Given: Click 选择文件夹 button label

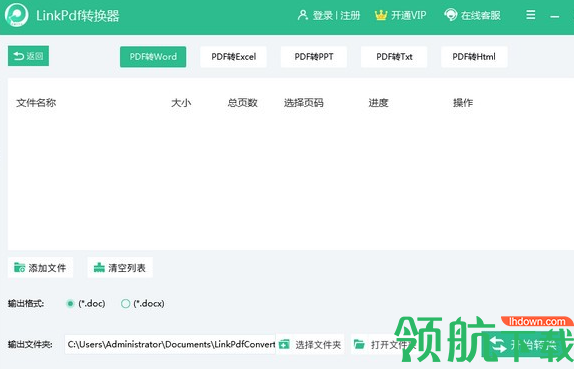Looking at the screenshot, I should [318, 344].
